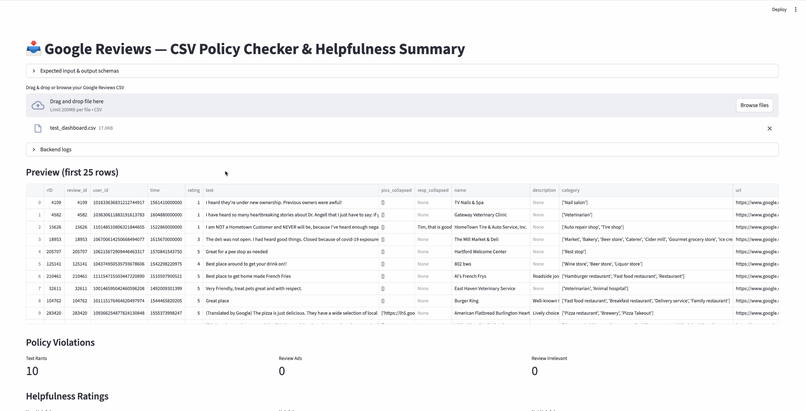The width and height of the screenshot is (806, 411).
Task: Select the rID column header
Action: tap(54, 190)
